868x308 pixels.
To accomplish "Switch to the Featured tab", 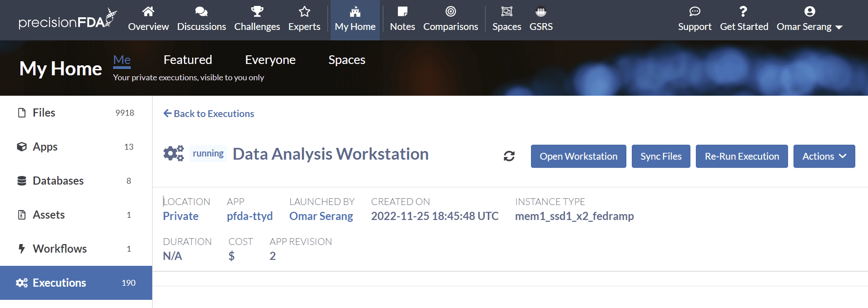I will (x=188, y=60).
